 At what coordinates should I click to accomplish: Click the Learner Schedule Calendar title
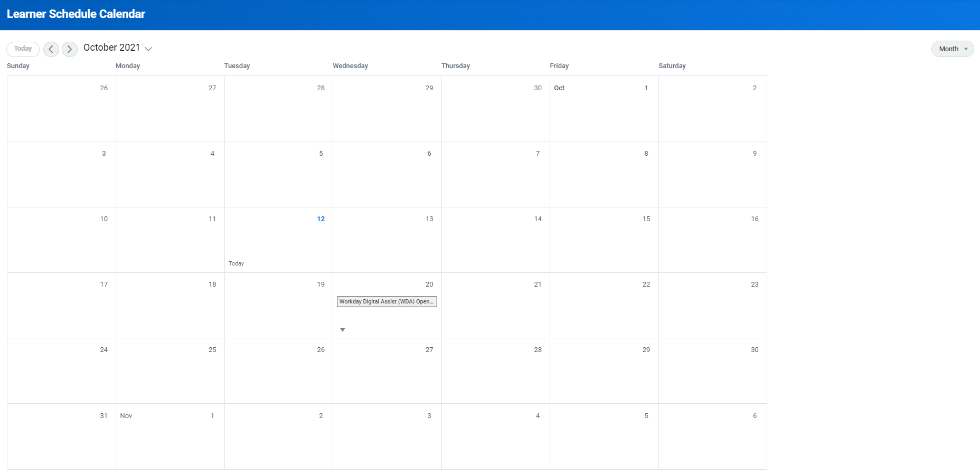point(76,14)
